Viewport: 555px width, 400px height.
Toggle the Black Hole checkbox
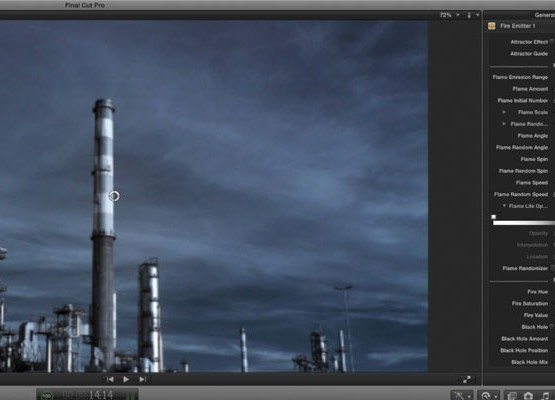click(x=553, y=326)
